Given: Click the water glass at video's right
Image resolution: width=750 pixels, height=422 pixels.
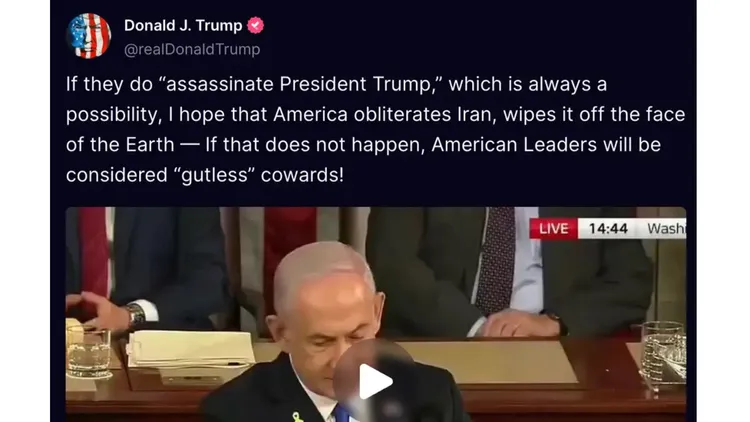Looking at the screenshot, I should (x=664, y=352).
